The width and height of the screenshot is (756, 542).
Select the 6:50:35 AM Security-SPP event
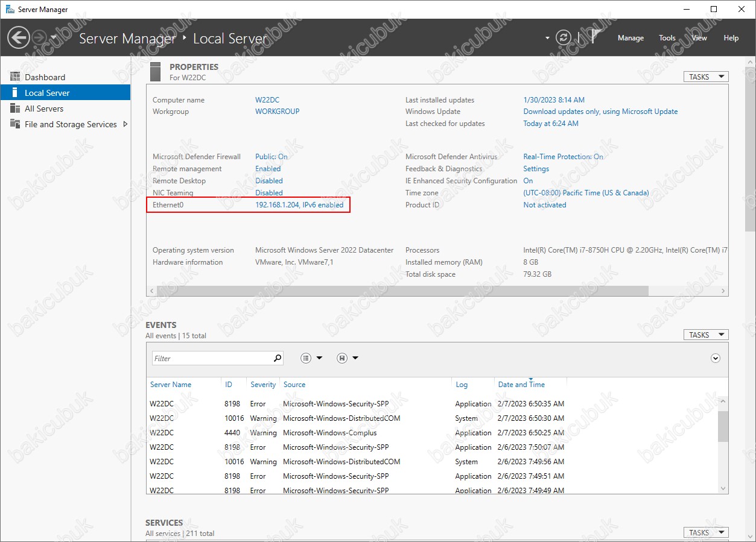point(432,404)
